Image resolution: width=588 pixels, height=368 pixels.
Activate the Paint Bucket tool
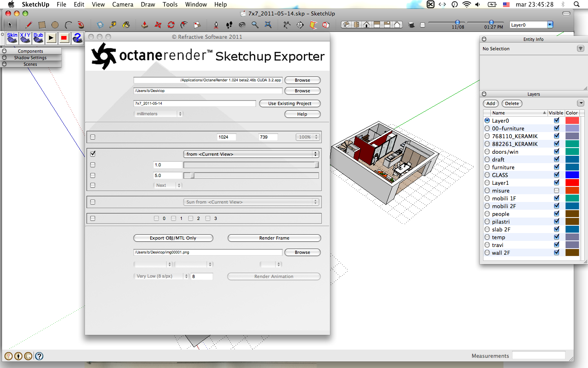coord(126,25)
